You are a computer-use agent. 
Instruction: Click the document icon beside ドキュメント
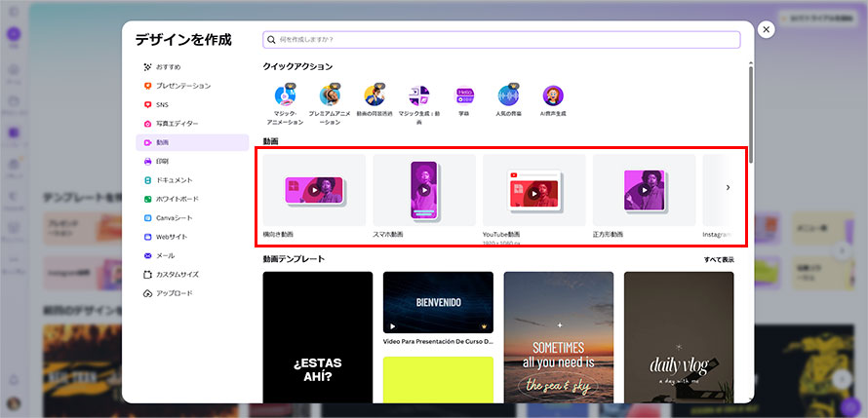click(147, 180)
